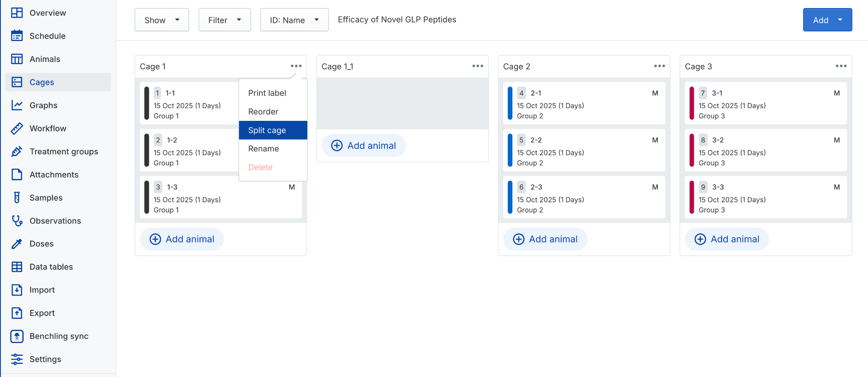
Task: Click Add animal in Cage 2
Action: (545, 239)
